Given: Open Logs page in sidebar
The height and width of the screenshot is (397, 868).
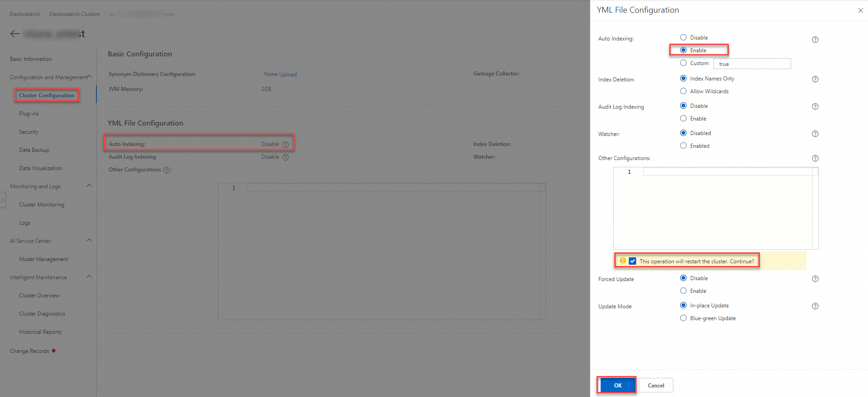Looking at the screenshot, I should (x=25, y=223).
